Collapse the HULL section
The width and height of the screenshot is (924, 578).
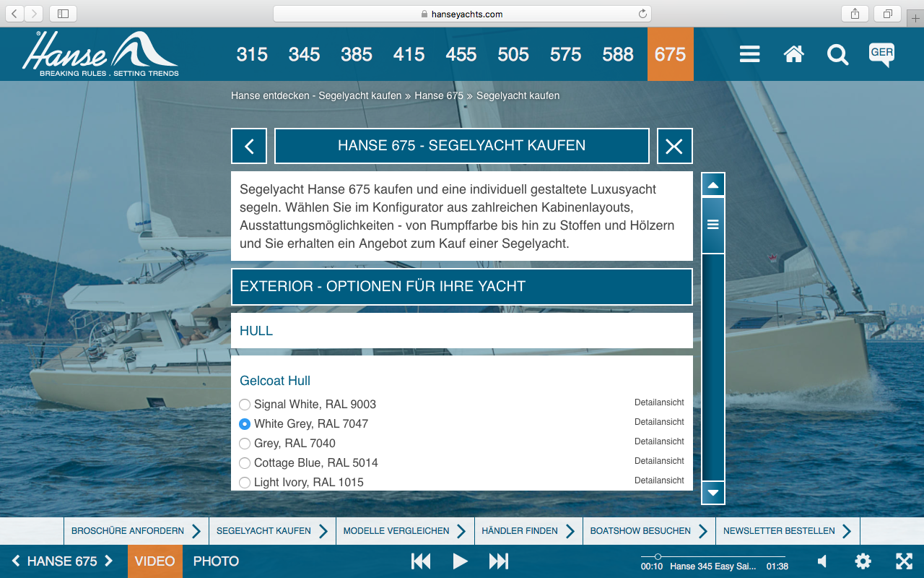(x=462, y=331)
